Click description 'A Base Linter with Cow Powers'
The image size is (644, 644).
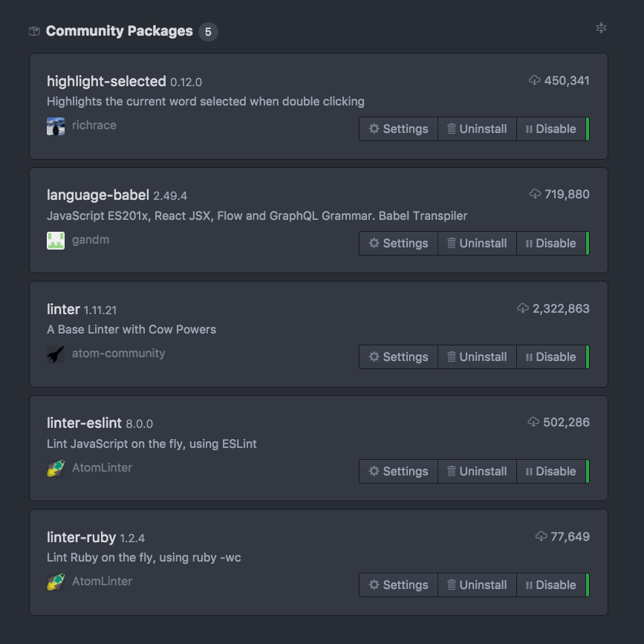pos(131,329)
